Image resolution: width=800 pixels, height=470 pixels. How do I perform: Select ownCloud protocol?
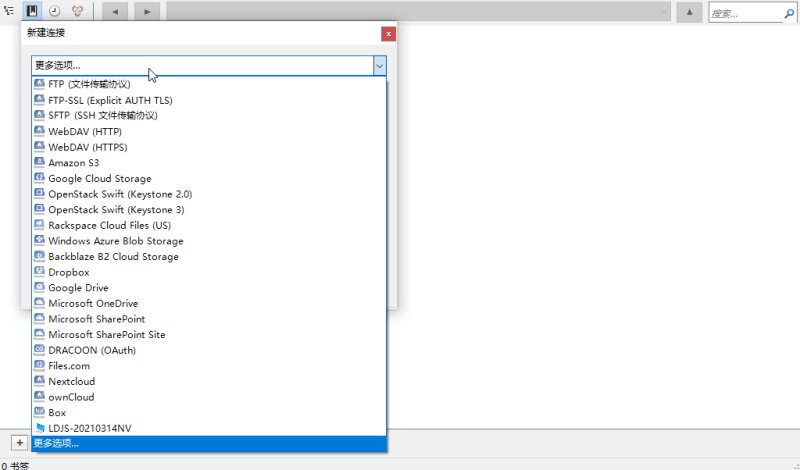(x=209, y=397)
